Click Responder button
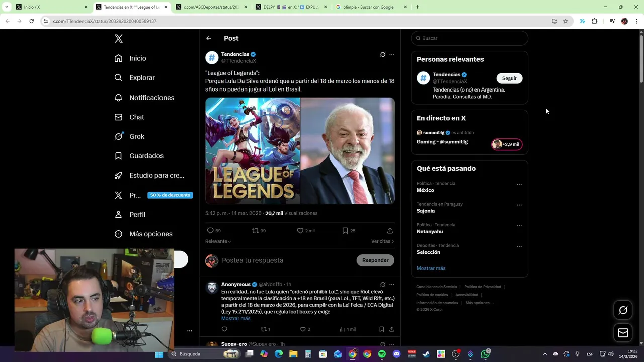 tap(375, 260)
